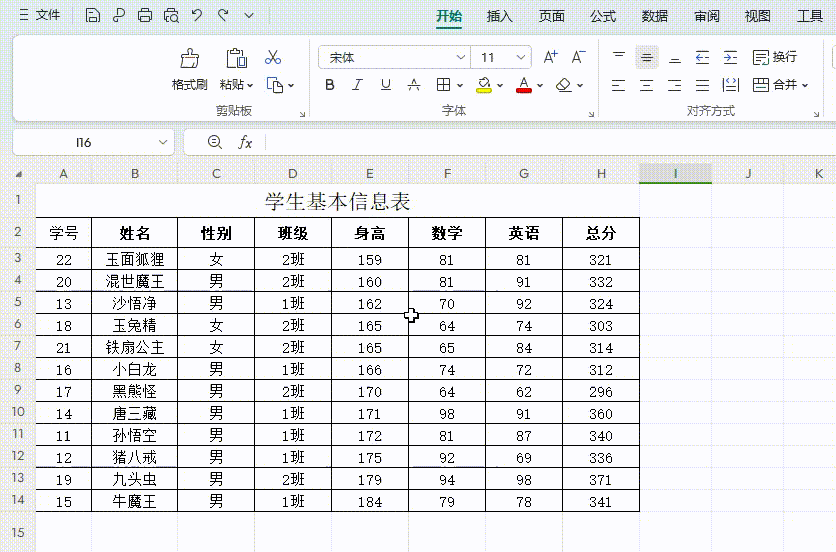The image size is (836, 552).
Task: Select cell containing 孙悟空
Action: pyautogui.click(x=134, y=435)
